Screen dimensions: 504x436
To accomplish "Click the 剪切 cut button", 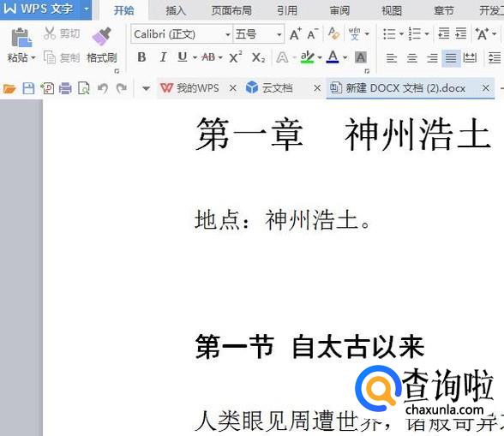I will pos(62,33).
